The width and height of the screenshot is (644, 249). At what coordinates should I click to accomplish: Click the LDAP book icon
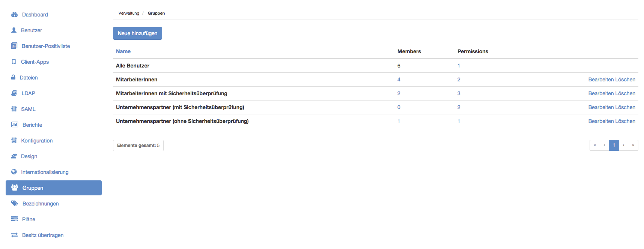pyautogui.click(x=14, y=93)
